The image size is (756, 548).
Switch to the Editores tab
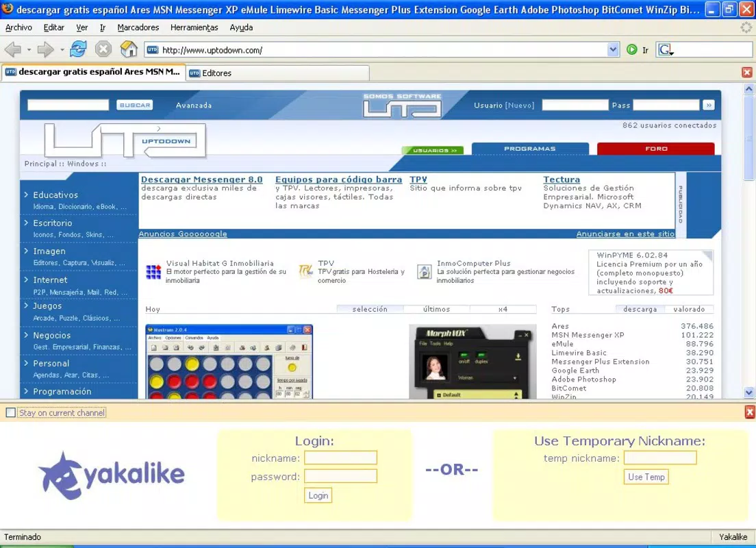pos(278,73)
